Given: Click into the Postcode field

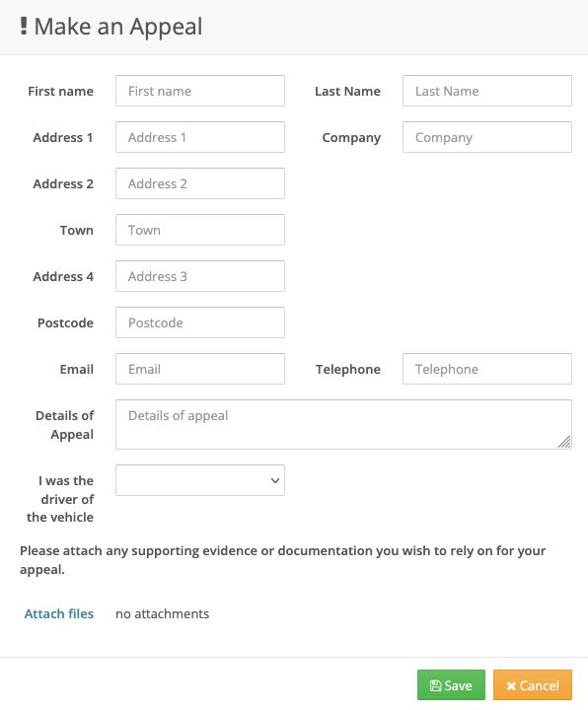Looking at the screenshot, I should (200, 322).
